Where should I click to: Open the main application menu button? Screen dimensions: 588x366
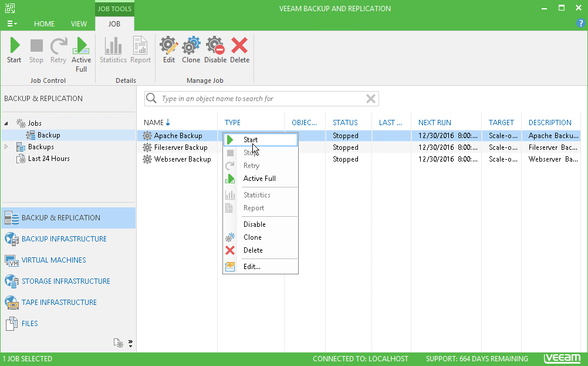tap(12, 23)
